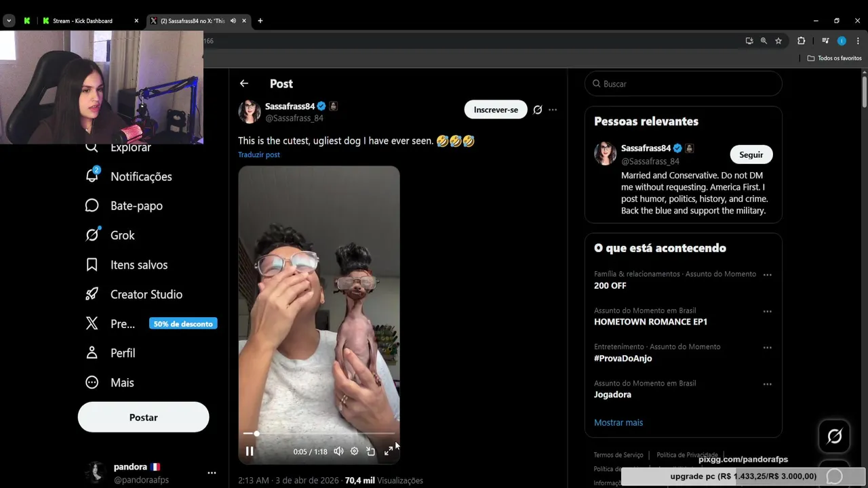Open Sassafrass84 post author avatar
This screenshot has height=488, width=868.
[x=250, y=112]
